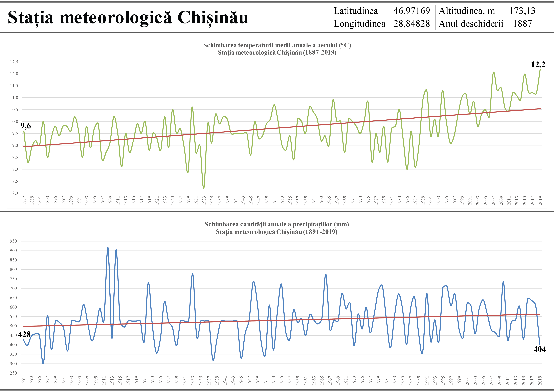Select the Altitudinea value 173,13 cell
Screen dimensions: 554x392
(522, 11)
